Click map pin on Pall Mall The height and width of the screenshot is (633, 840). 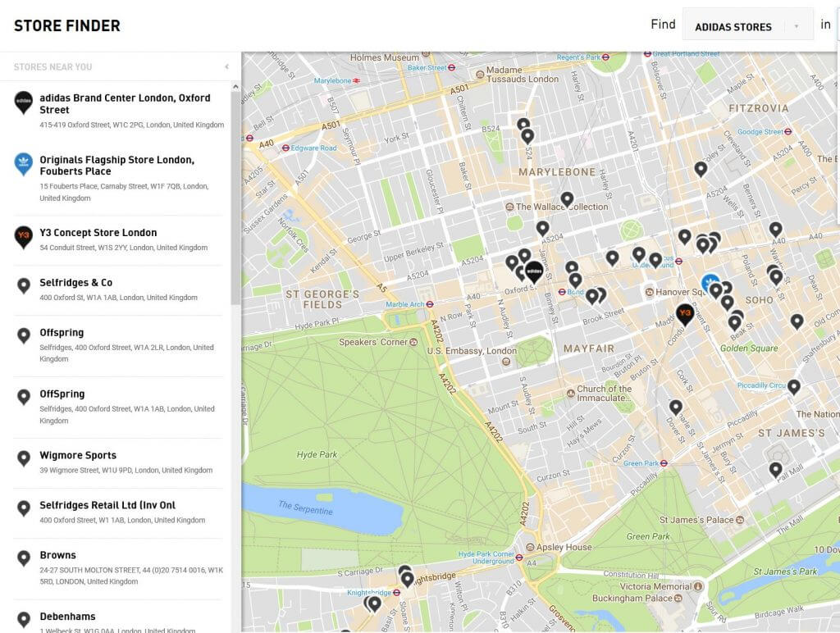tap(776, 471)
